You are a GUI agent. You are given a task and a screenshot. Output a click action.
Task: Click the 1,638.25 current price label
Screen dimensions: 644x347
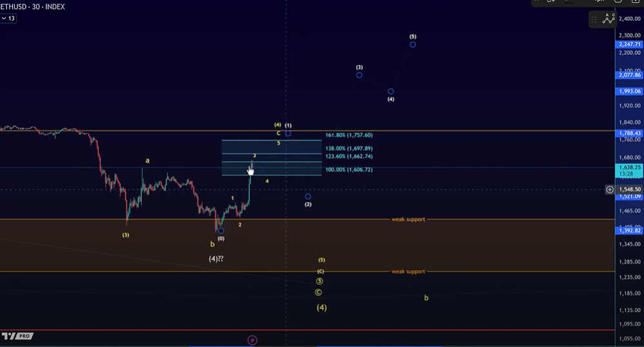[629, 167]
